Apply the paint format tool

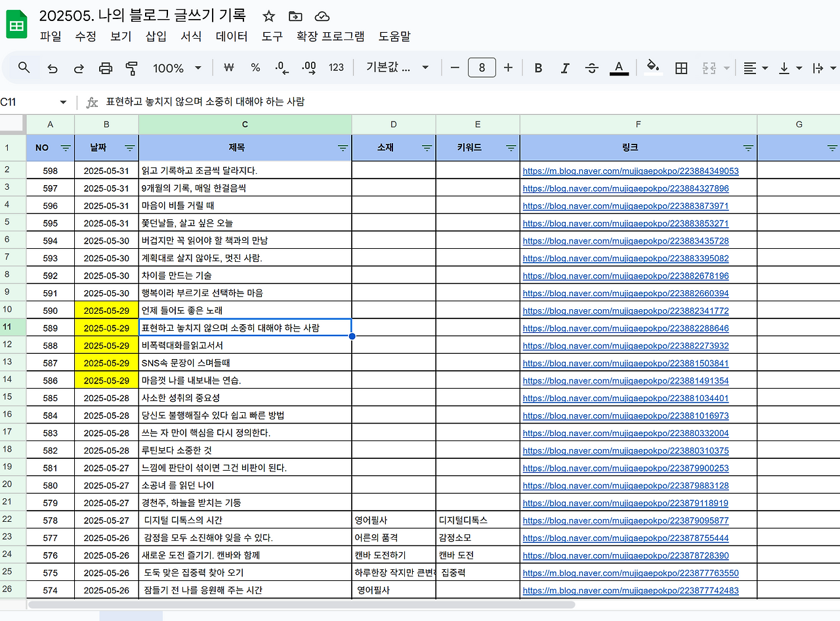(129, 67)
